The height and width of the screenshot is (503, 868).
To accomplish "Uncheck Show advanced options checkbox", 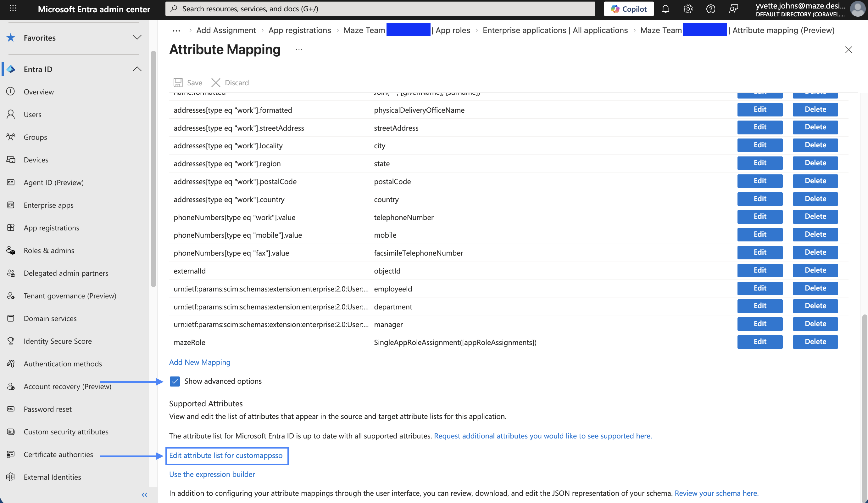I will click(175, 381).
